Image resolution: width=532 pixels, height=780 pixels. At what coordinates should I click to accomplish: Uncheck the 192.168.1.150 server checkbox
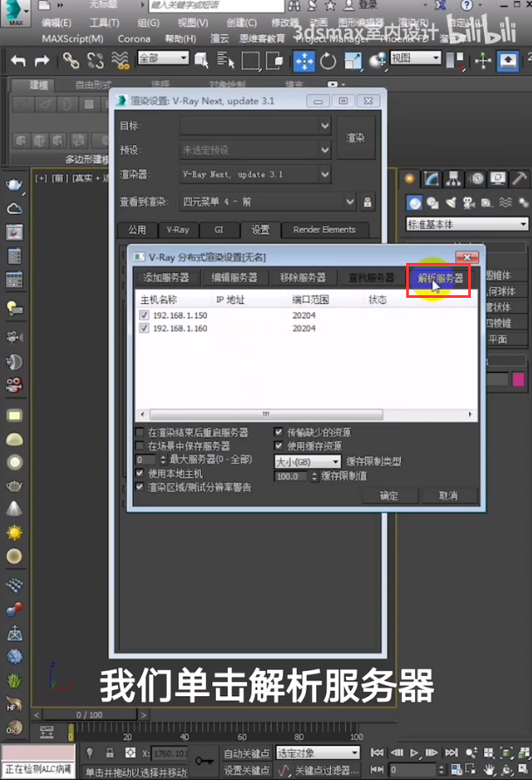pos(144,314)
